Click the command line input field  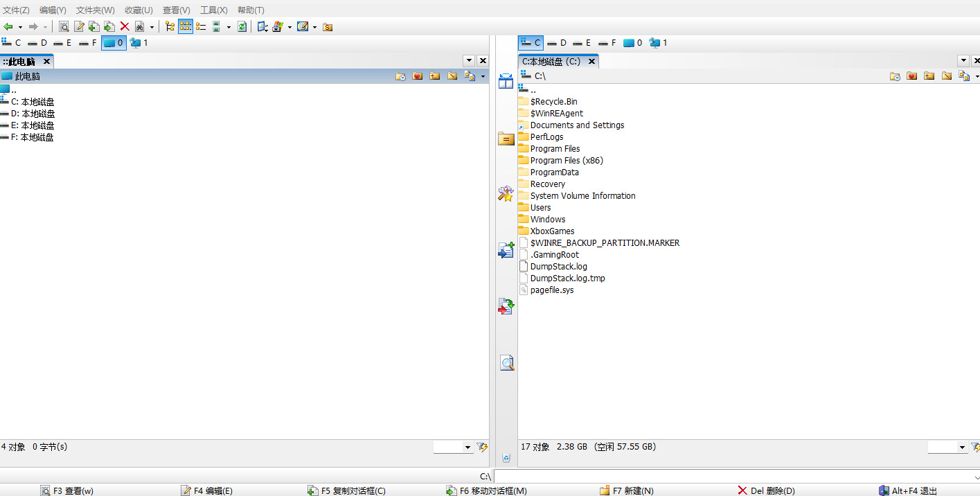pyautogui.click(x=734, y=477)
